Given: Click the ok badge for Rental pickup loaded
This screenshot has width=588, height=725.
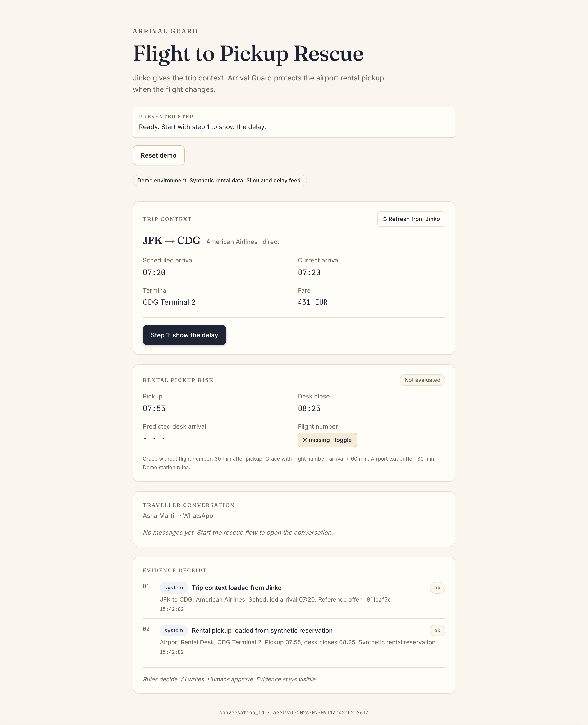Looking at the screenshot, I should click(x=437, y=631).
